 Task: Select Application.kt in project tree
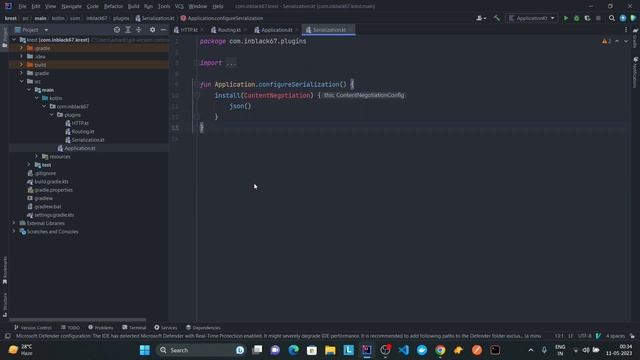pos(80,148)
